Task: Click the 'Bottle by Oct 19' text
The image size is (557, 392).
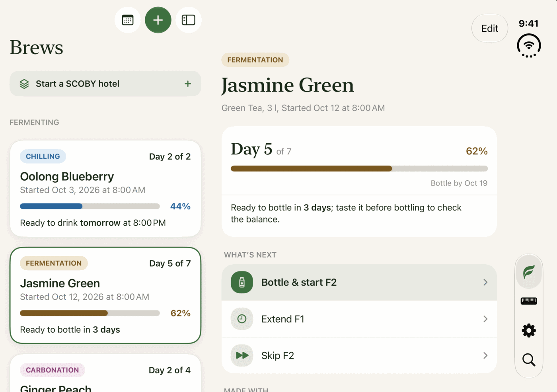Action: 459,183
